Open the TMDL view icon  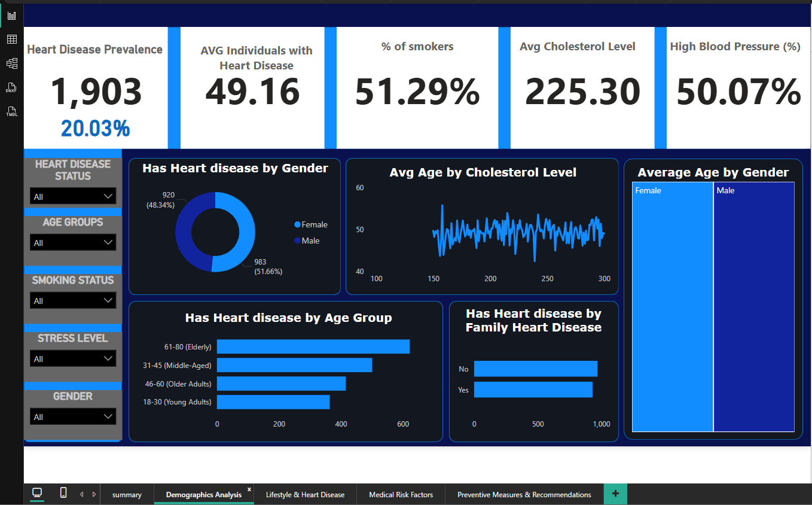point(11,111)
